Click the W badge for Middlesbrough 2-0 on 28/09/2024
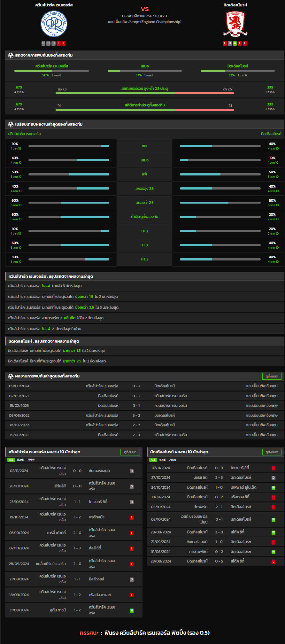 273,532
